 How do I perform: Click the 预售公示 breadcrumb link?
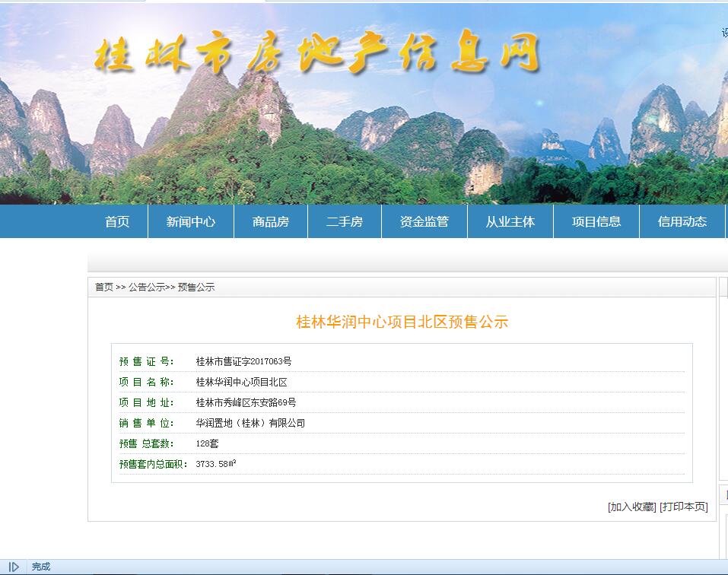[196, 287]
